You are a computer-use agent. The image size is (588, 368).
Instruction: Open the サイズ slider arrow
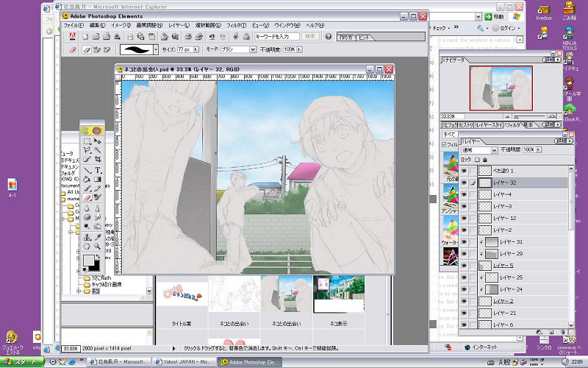[196, 49]
